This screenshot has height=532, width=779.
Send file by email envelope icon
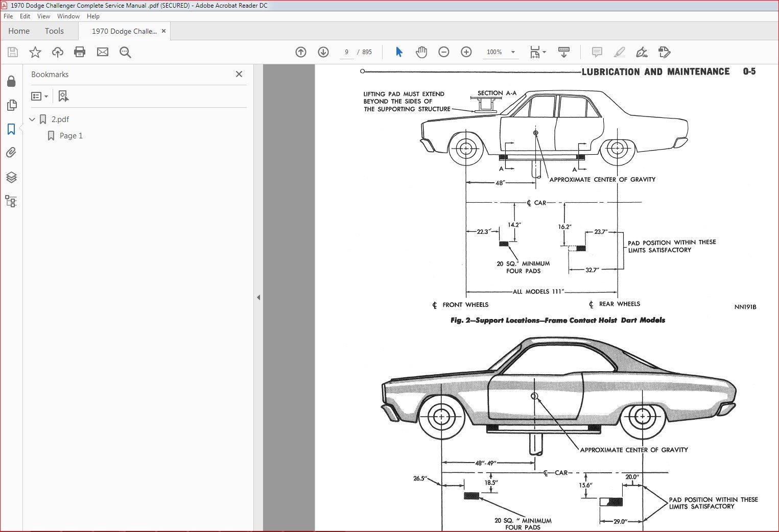coord(103,52)
